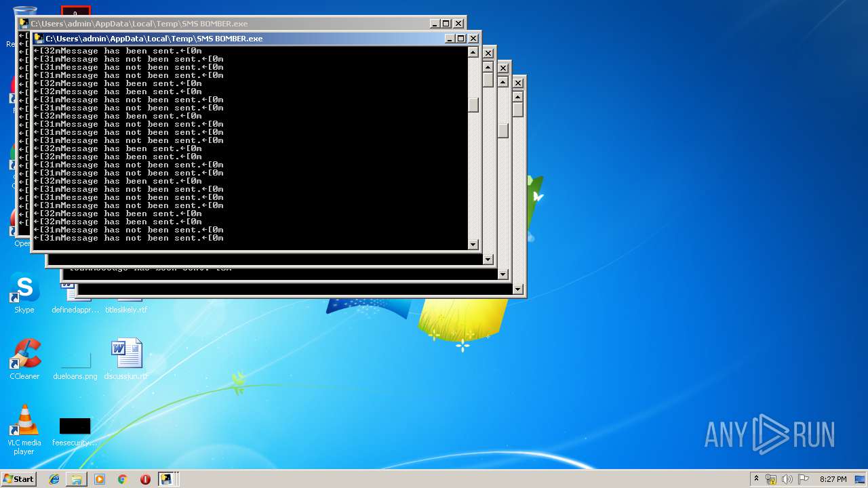Show hidden tray icons arrow
Image resolution: width=868 pixels, height=488 pixels.
756,479
